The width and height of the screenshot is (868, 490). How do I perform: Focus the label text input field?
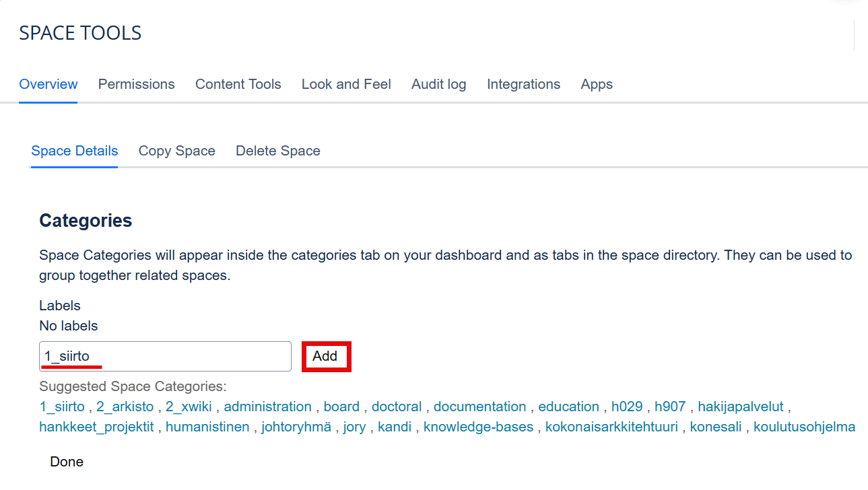165,356
